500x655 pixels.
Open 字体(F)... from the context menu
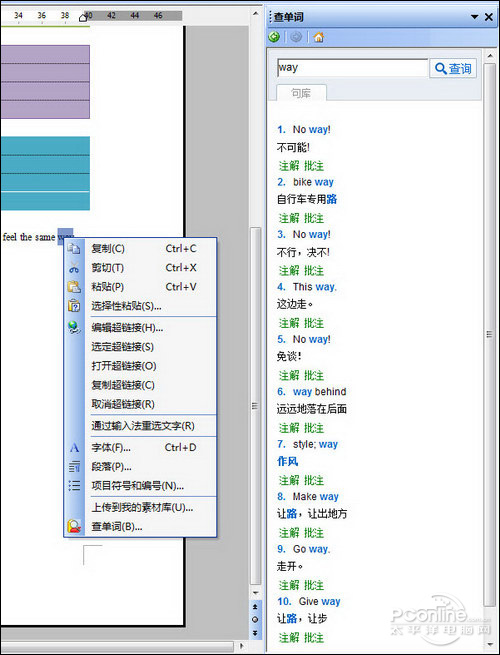[x=141, y=447]
